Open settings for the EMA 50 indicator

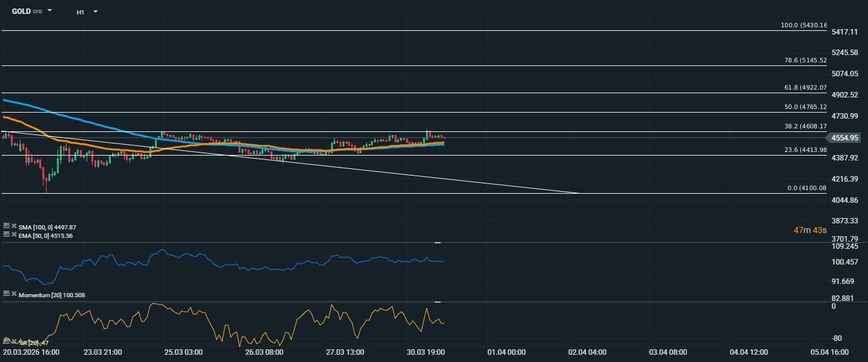[6, 235]
